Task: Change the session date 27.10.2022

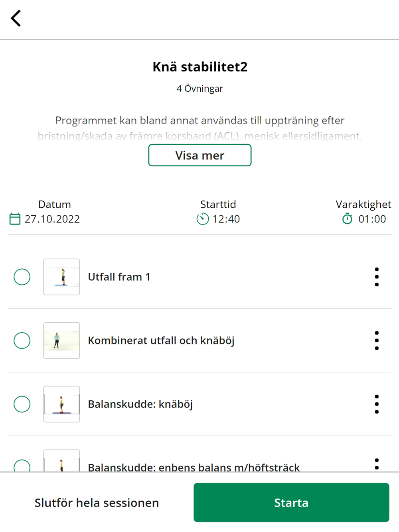Action: (52, 219)
